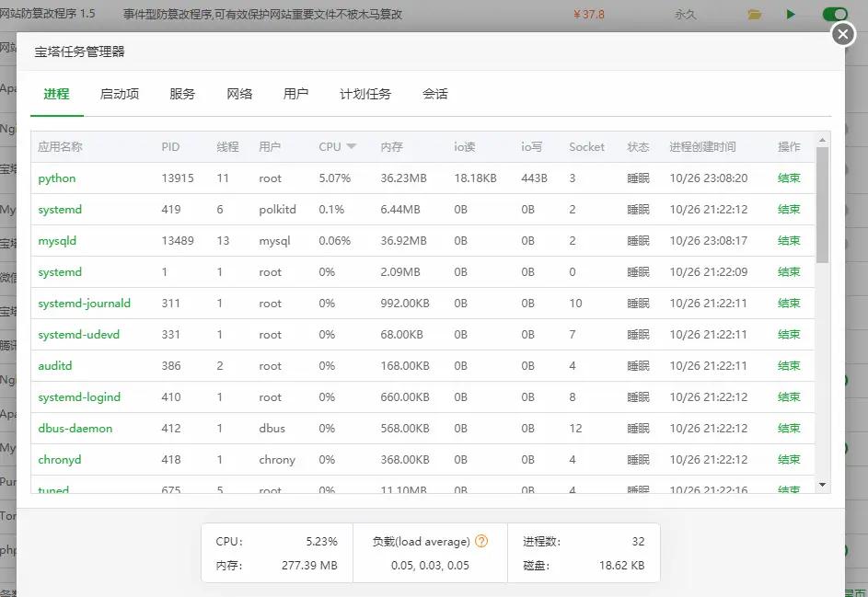Kill the auditd process via 结束
868x597 pixels.
click(789, 366)
